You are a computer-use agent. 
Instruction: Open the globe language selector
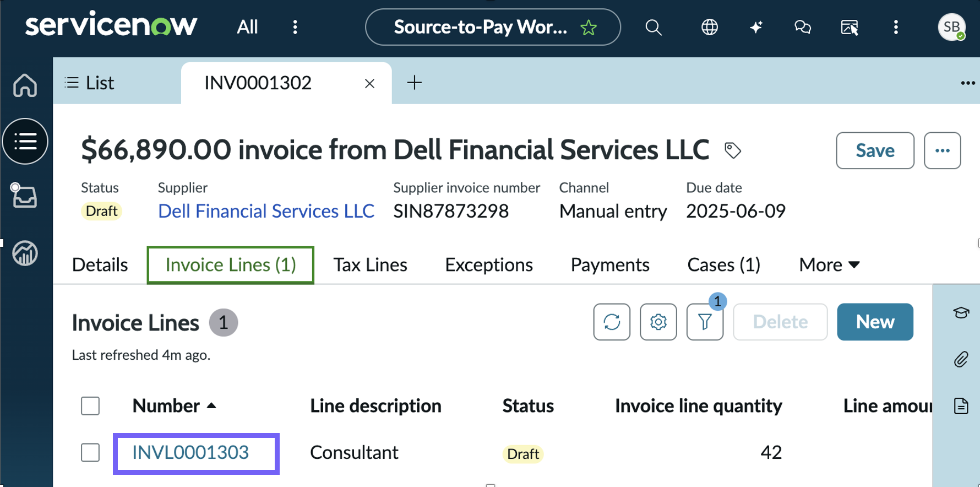(709, 27)
